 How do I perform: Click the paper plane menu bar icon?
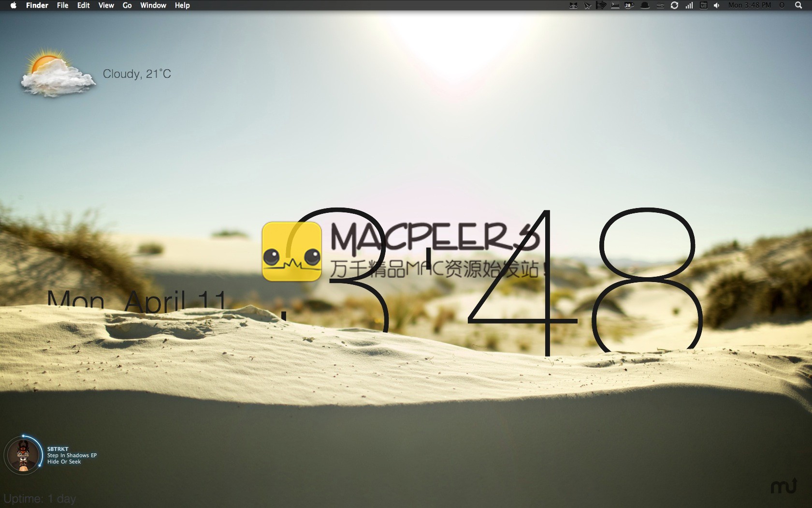pos(587,5)
